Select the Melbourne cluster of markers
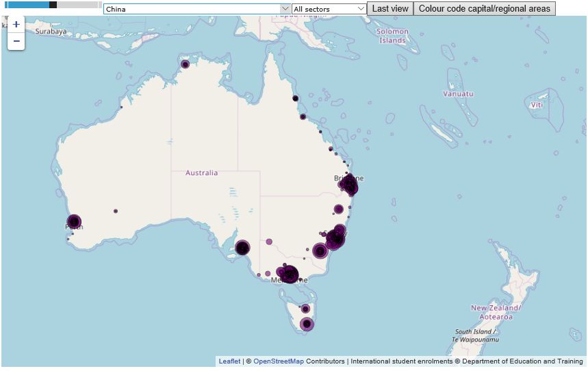This screenshot has width=588, height=371. [289, 274]
